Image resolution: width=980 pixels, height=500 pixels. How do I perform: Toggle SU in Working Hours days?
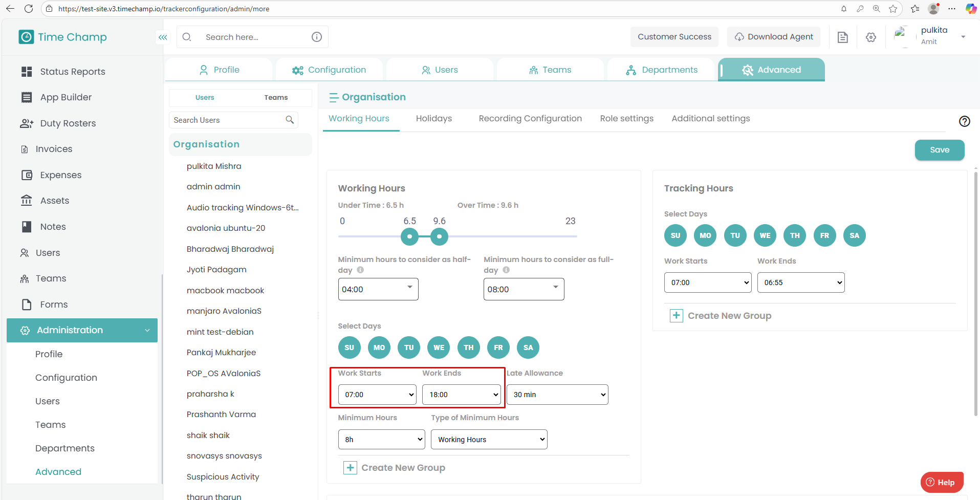(349, 347)
